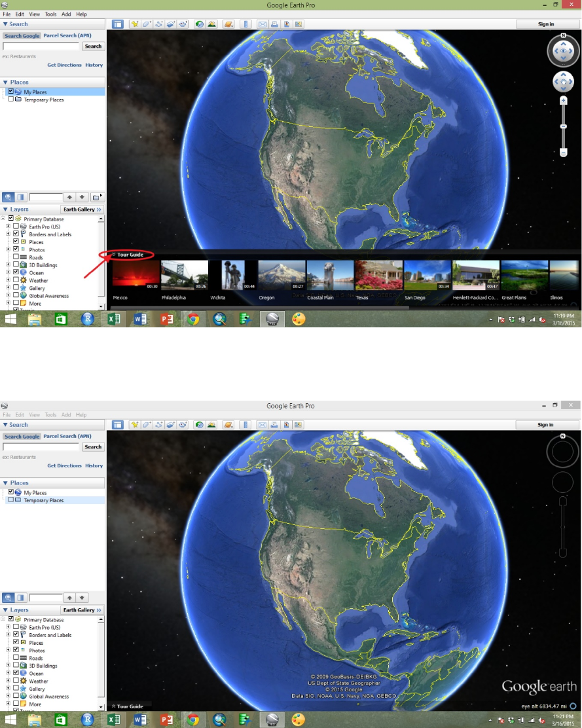This screenshot has height=728, width=582.
Task: Click Sign in button in lower screenshot
Action: click(546, 425)
